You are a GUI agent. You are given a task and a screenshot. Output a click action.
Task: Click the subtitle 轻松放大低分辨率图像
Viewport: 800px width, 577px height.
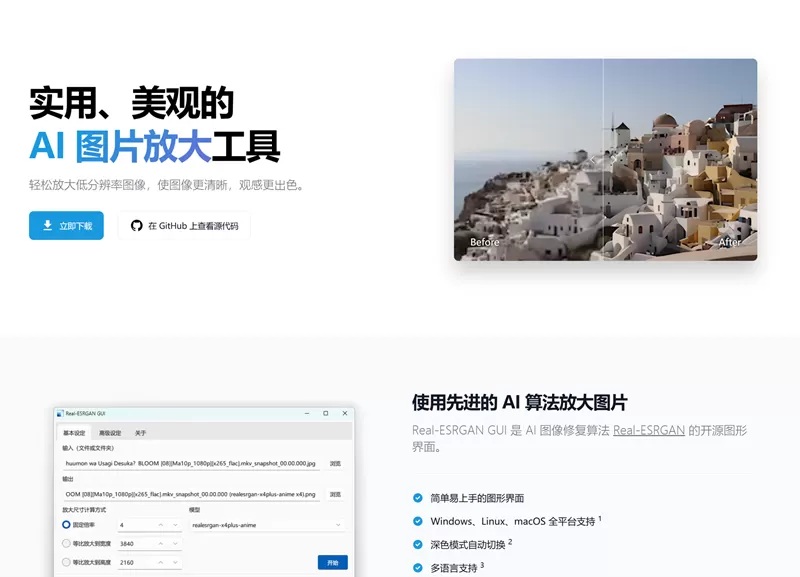[x=87, y=185]
